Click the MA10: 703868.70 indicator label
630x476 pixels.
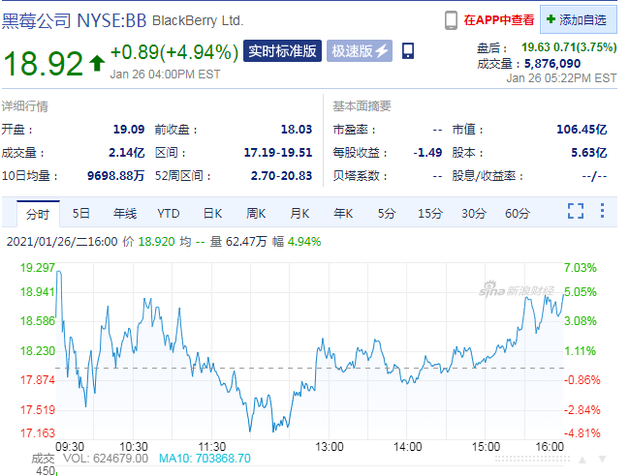(x=205, y=458)
